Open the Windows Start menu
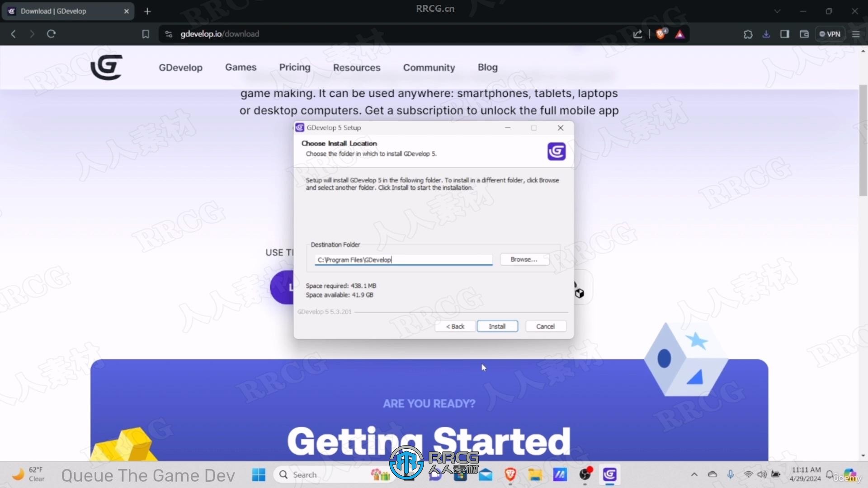 pyautogui.click(x=259, y=475)
